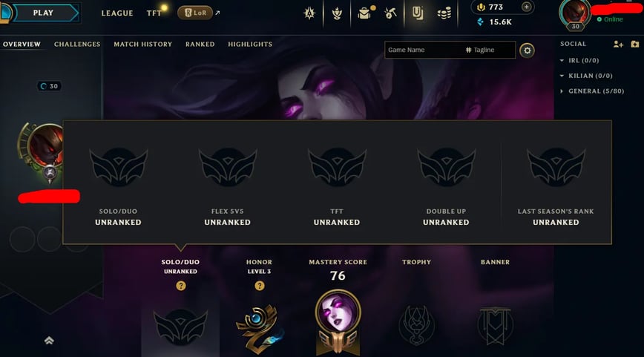Click the plus icon beside 773 RP
The width and height of the screenshot is (644, 357).
(526, 7)
